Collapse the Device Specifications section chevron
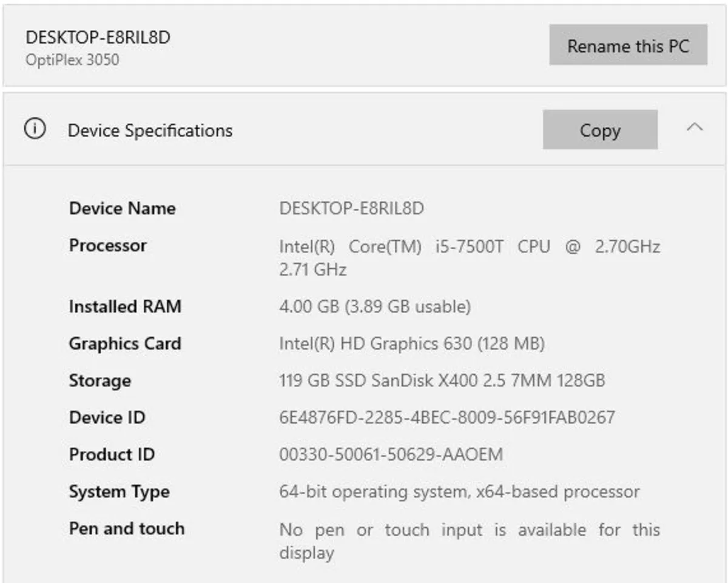 695,128
